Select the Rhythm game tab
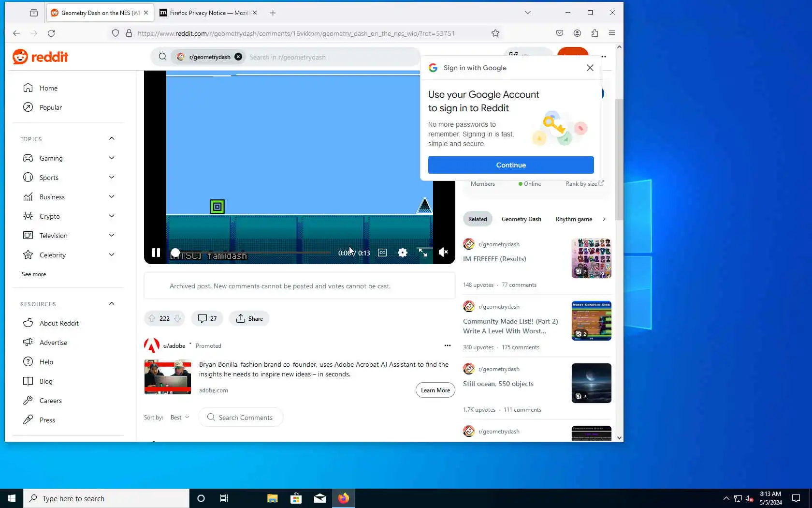Viewport: 812px width, 508px height. (574, 219)
